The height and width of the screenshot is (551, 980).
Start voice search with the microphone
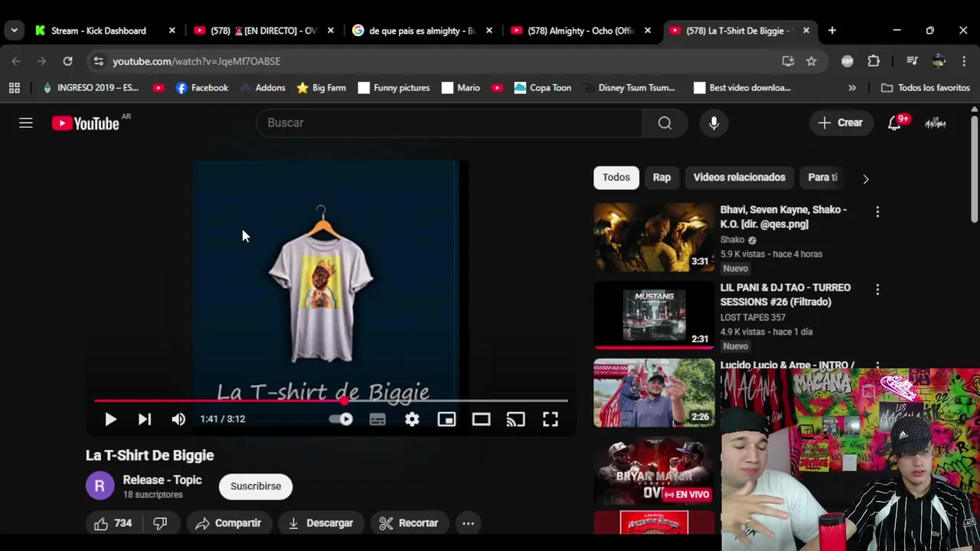(x=714, y=123)
